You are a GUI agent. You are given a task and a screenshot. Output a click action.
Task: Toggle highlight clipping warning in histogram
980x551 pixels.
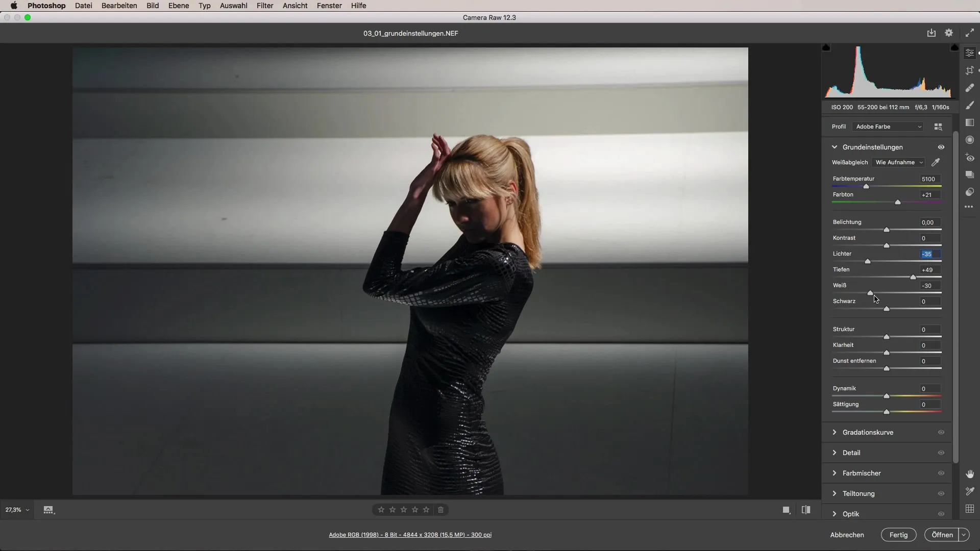pos(954,47)
